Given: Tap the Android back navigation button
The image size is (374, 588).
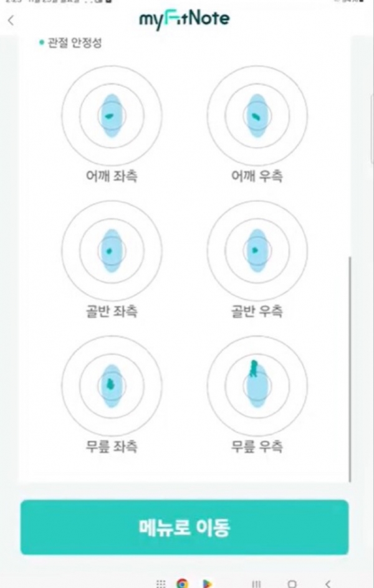Looking at the screenshot, I should pyautogui.click(x=327, y=584).
